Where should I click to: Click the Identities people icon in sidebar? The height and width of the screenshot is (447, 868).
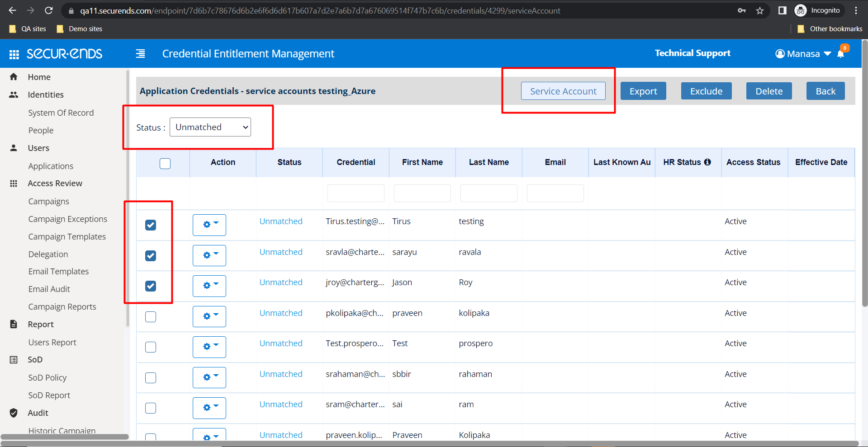point(14,94)
